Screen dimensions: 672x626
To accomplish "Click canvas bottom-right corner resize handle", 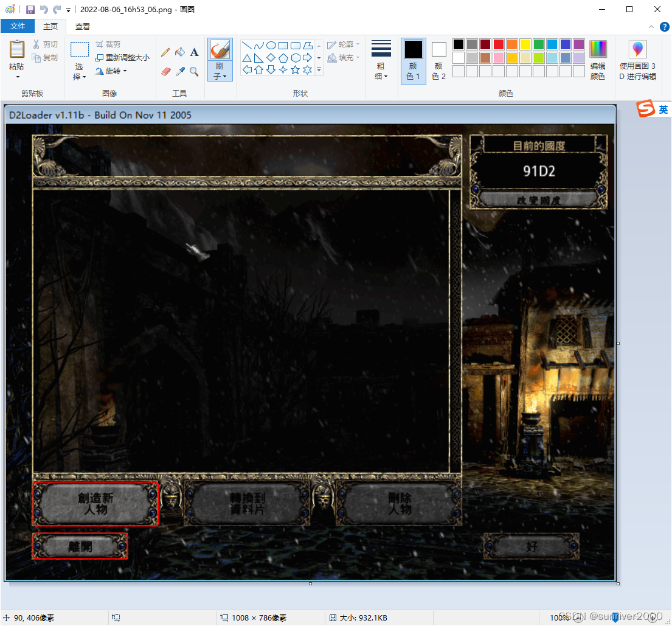I will tap(618, 583).
